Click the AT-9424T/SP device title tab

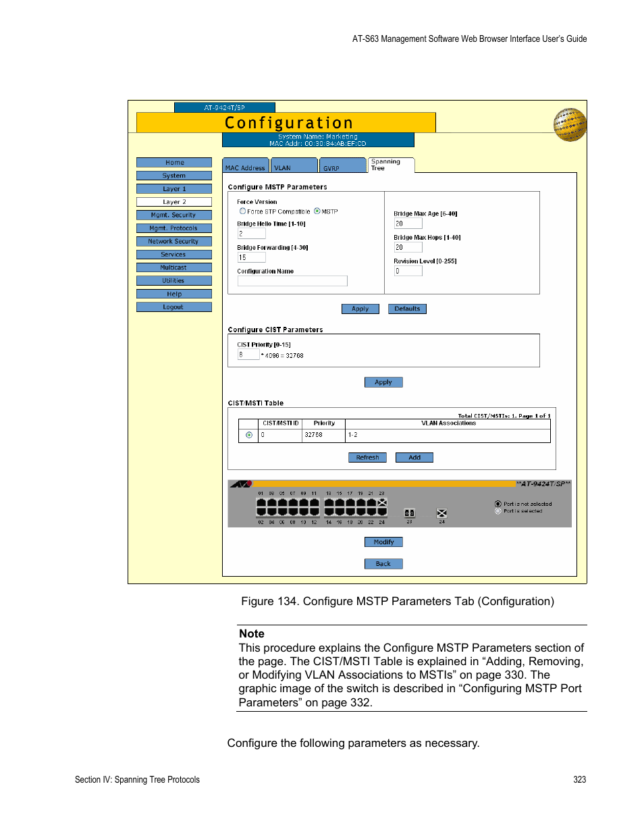coord(225,107)
